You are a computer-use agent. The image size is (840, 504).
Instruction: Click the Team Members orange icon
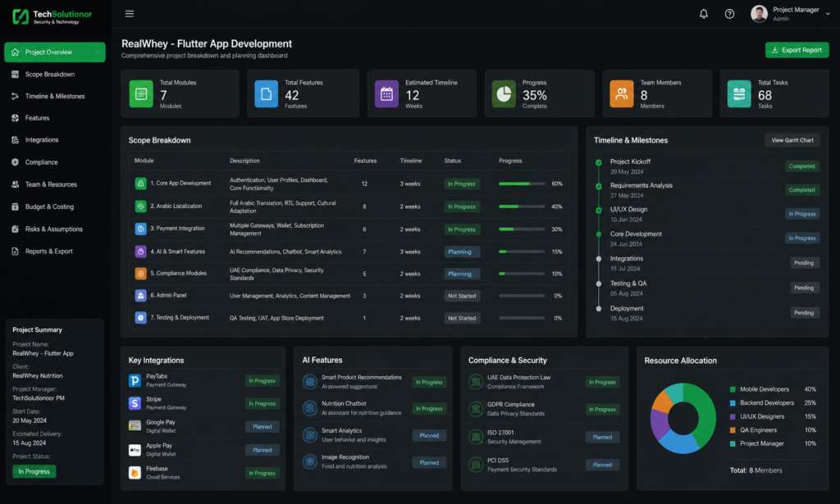click(x=622, y=94)
